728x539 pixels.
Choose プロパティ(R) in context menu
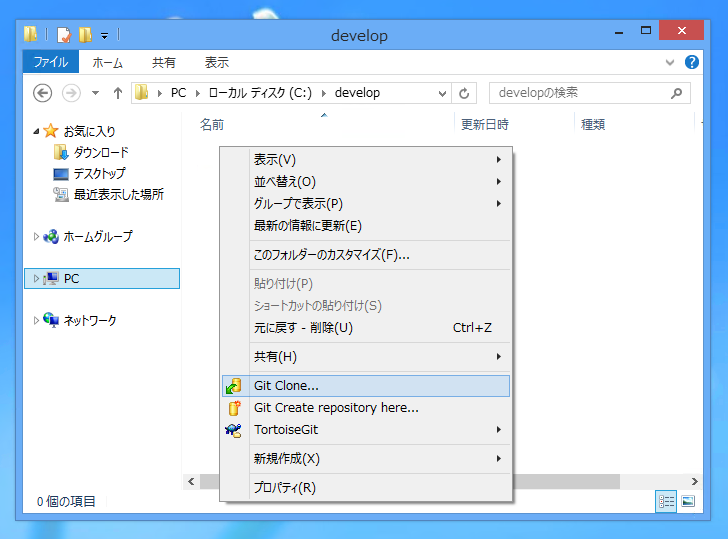pos(366,487)
